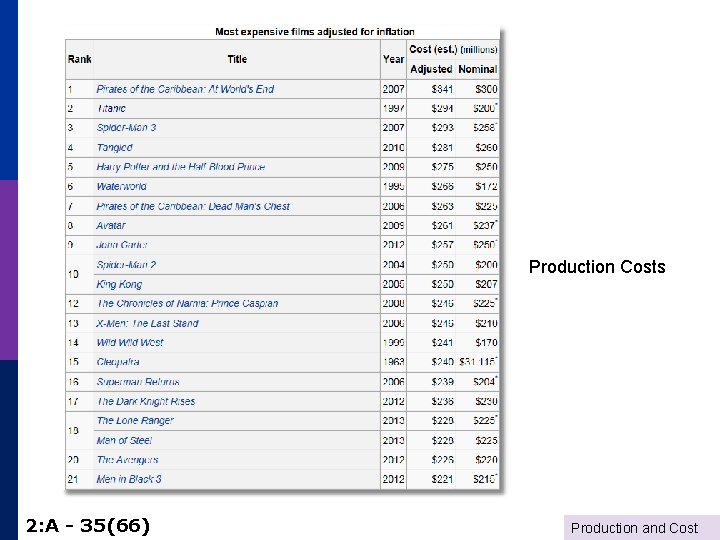The height and width of the screenshot is (540, 720).
Task: Open the Wild Wild West link
Action: 130,343
